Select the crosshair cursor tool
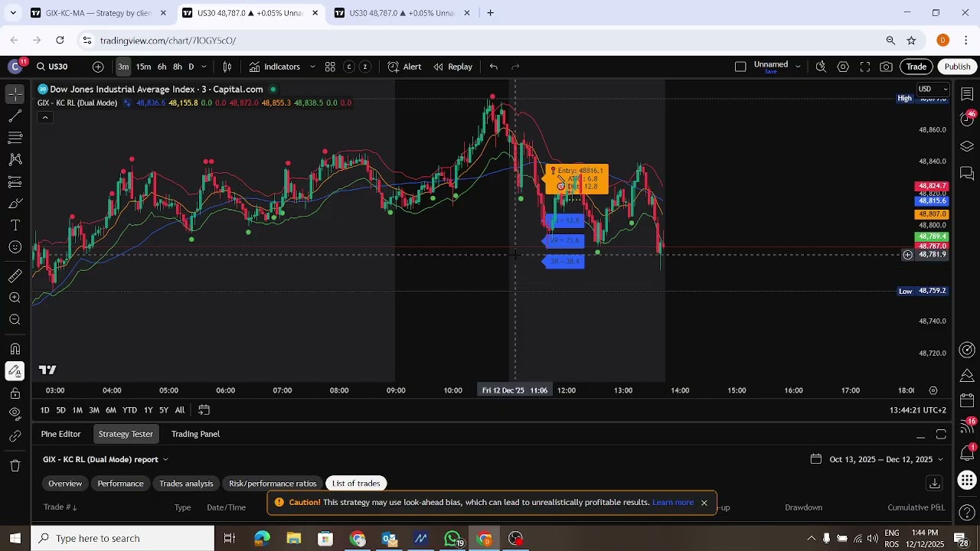The image size is (980, 551). pos(15,94)
